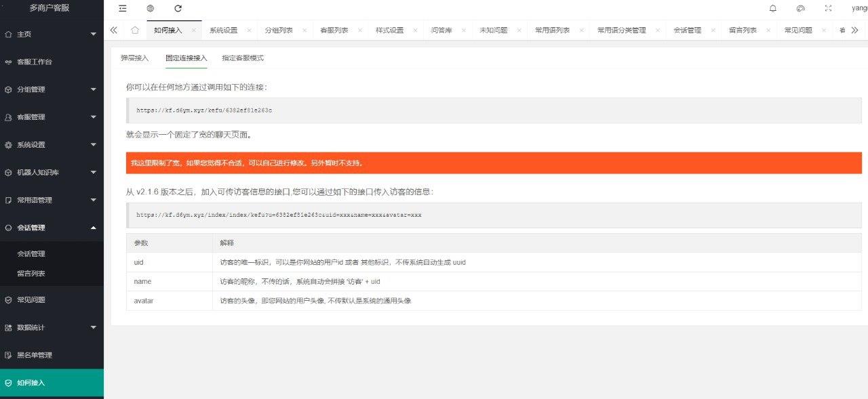Expand the 机器人知识库 sidebar menu
The width and height of the screenshot is (868, 399).
[52, 173]
